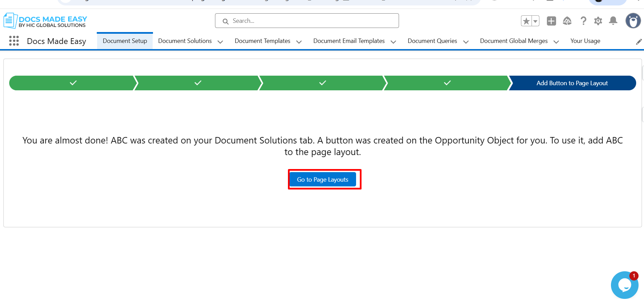Viewport: 644px width, 304px height.
Task: Open the user profile avatar
Action: [x=633, y=21]
